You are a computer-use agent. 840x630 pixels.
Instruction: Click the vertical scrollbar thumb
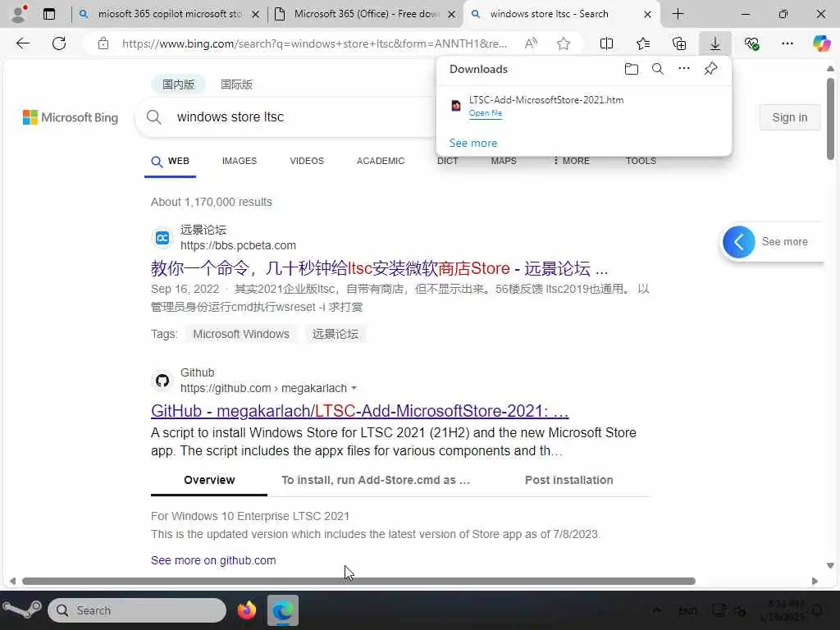coord(830,119)
